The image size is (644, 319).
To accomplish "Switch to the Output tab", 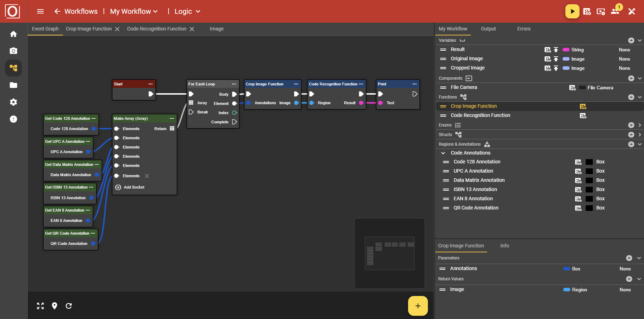I will coord(488,29).
